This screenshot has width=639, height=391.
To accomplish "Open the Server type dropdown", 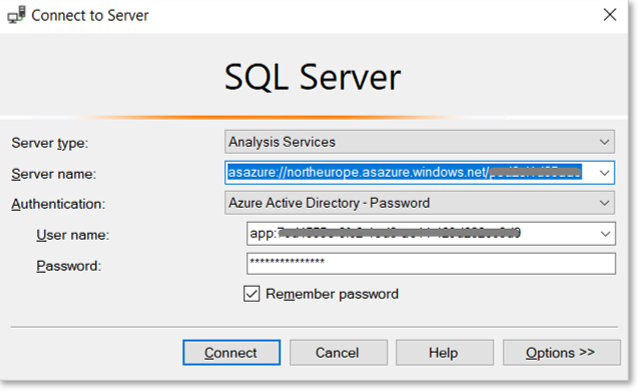I will [419, 142].
